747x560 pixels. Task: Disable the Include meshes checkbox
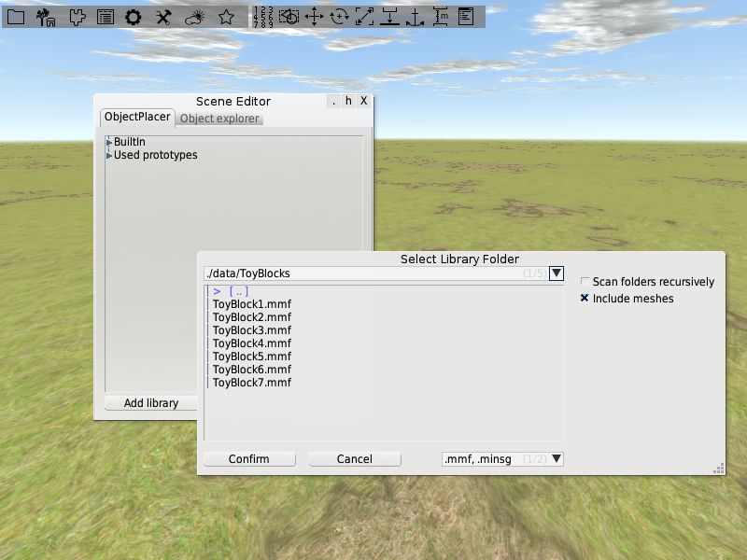(x=585, y=299)
